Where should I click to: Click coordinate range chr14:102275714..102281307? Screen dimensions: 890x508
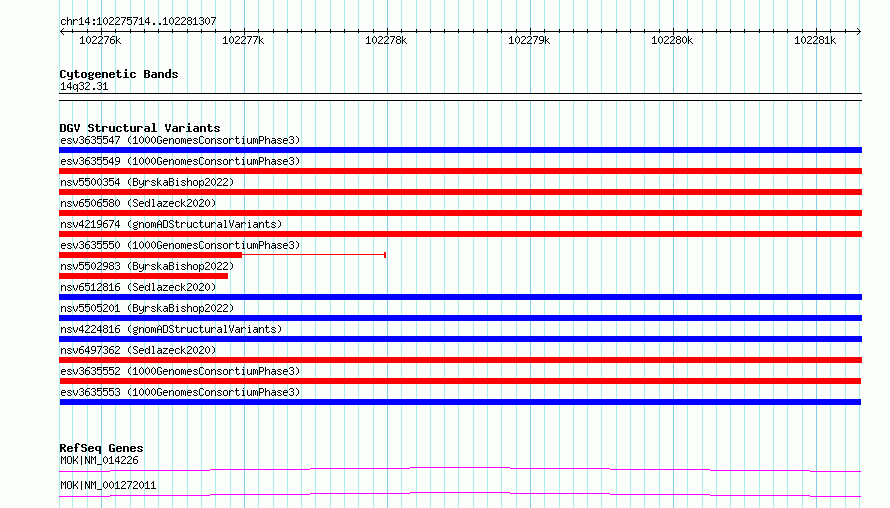tap(138, 21)
